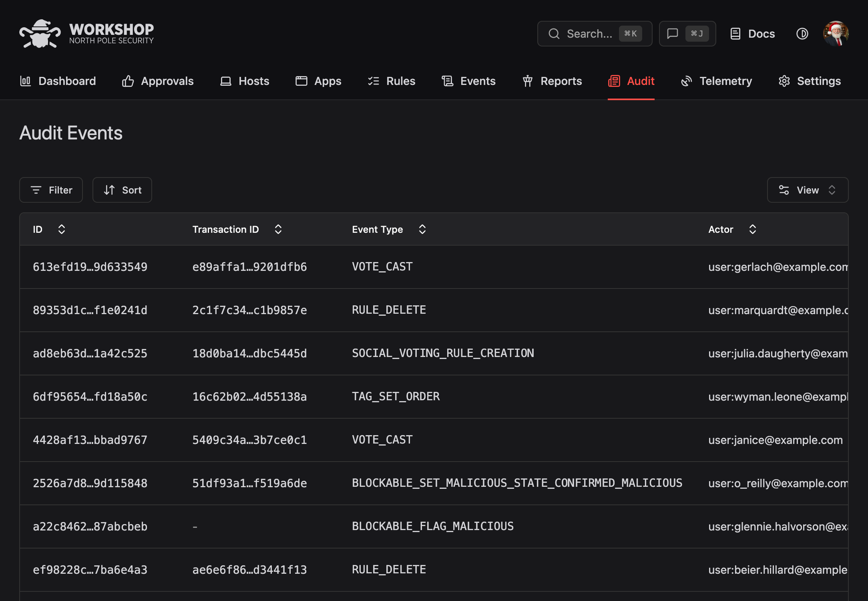Click the Dashboard chart icon
868x601 pixels.
click(25, 81)
